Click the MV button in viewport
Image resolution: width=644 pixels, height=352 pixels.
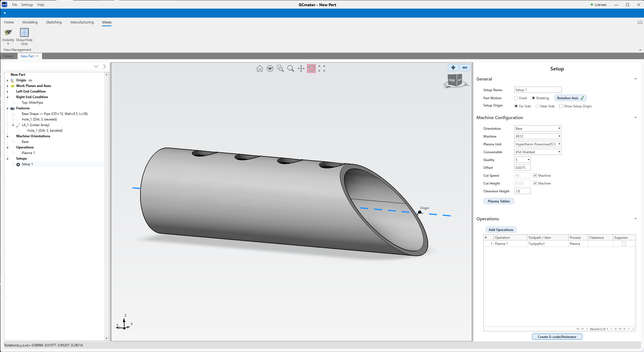point(465,68)
